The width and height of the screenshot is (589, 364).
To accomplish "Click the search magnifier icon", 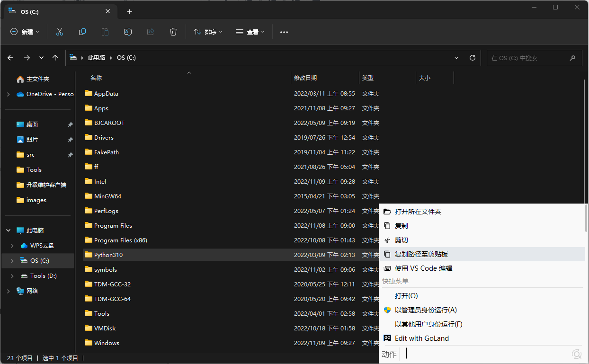I will (573, 58).
